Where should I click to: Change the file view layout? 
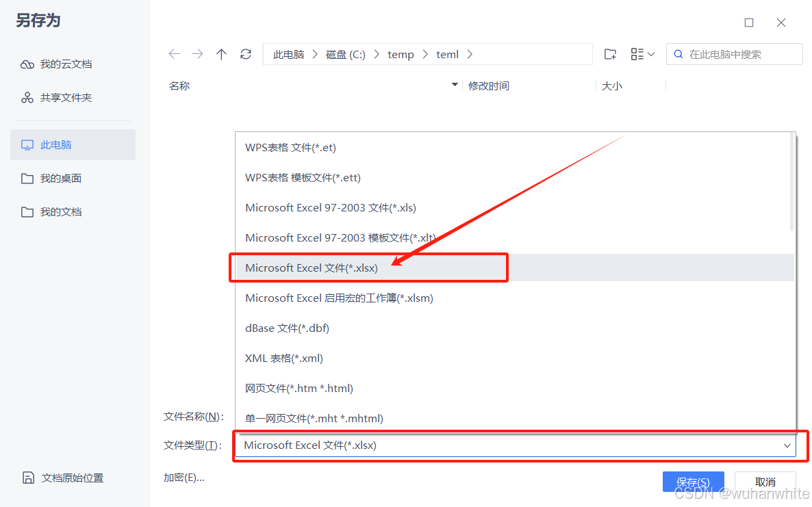pyautogui.click(x=643, y=54)
